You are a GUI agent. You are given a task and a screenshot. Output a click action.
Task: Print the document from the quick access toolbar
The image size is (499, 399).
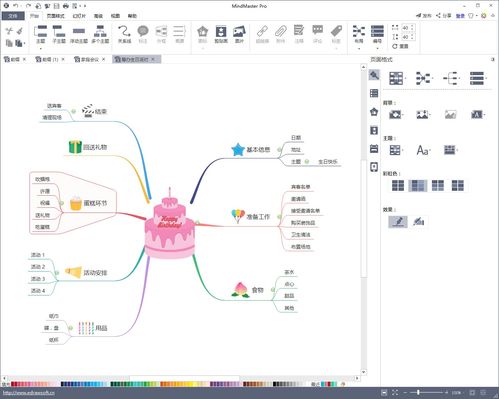[66, 6]
